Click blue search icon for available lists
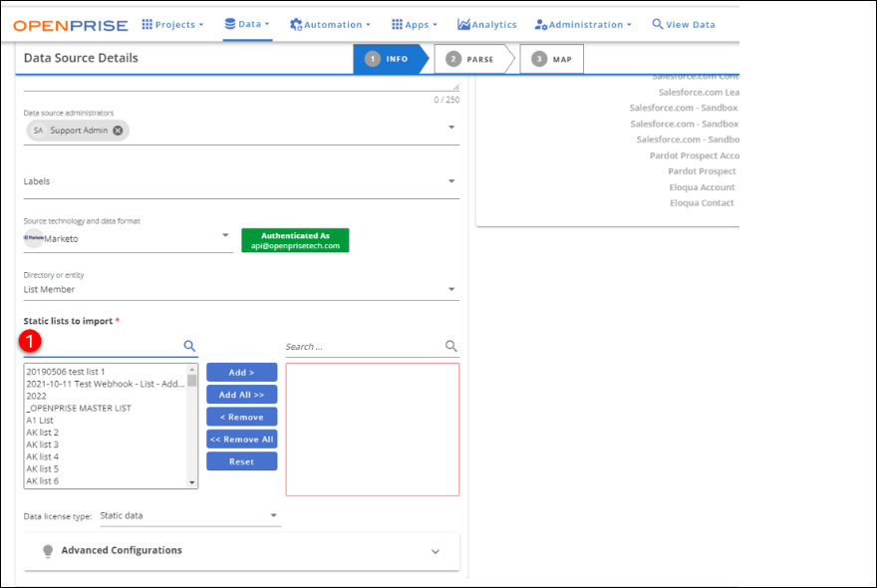Screen dimensions: 877x588 coord(189,346)
